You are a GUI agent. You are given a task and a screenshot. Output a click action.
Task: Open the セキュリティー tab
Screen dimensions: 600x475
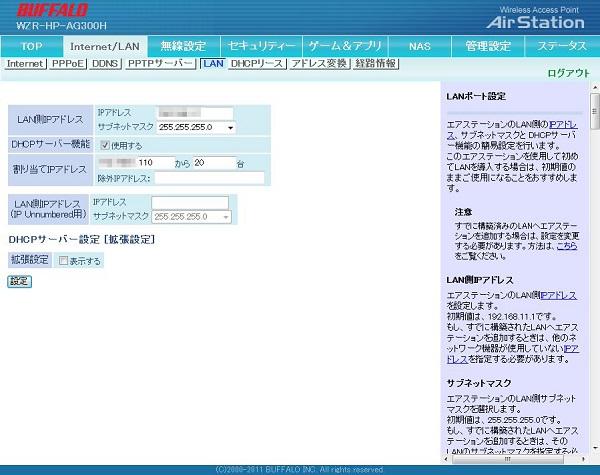pos(261,46)
